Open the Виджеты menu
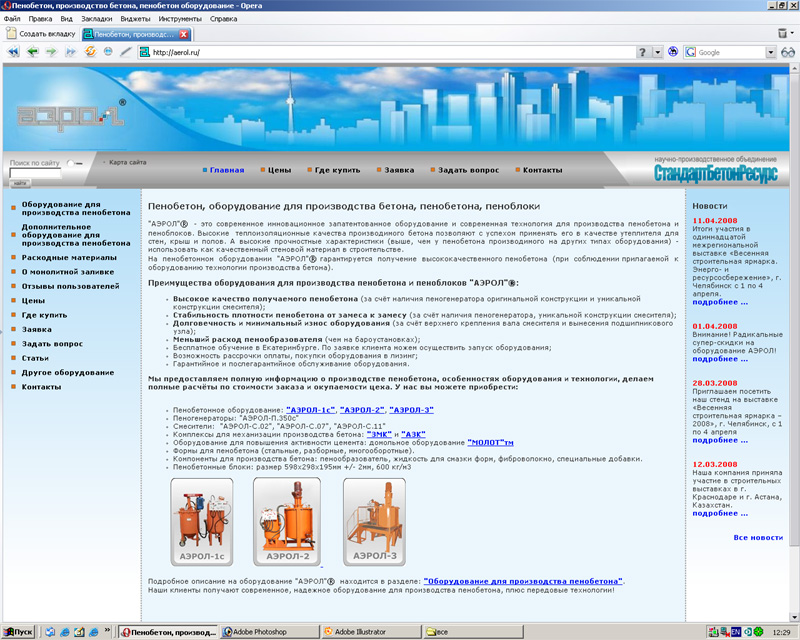The width and height of the screenshot is (800, 640). point(135,19)
